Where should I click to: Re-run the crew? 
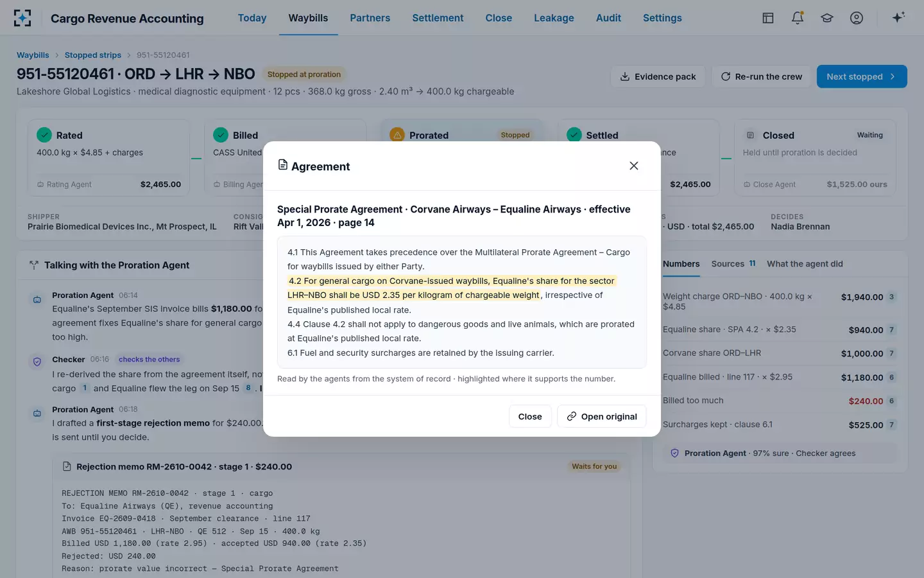761,76
